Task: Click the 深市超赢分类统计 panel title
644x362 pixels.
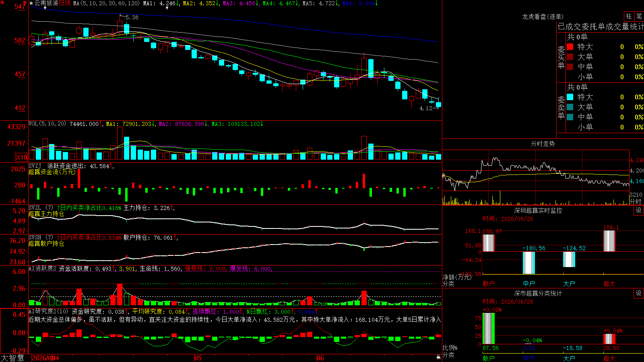Action: (x=538, y=293)
